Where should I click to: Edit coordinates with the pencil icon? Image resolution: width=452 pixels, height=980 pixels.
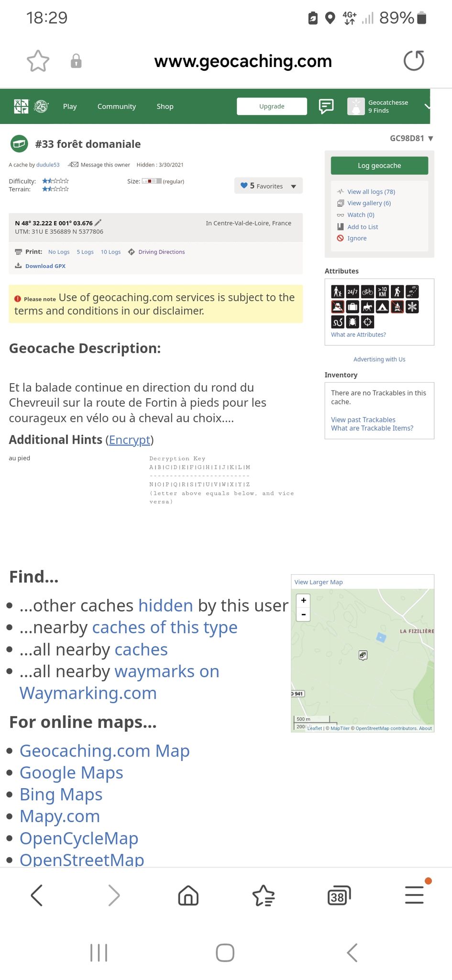coord(98,223)
